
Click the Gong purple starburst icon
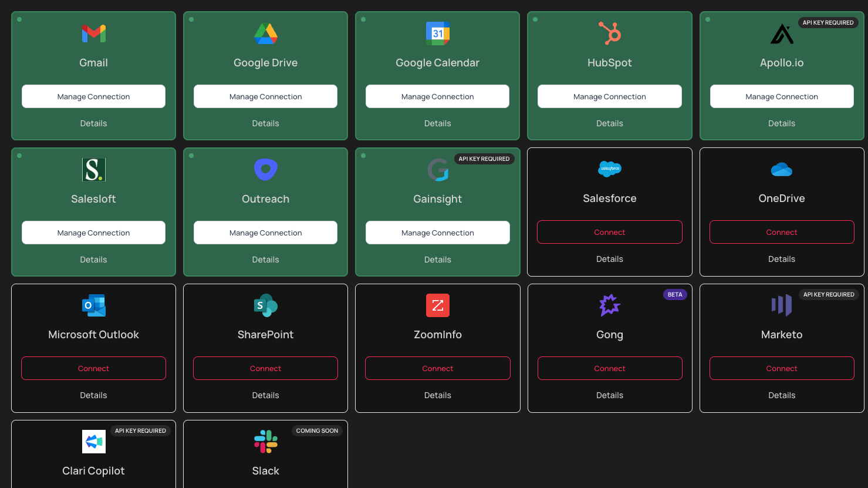(610, 305)
